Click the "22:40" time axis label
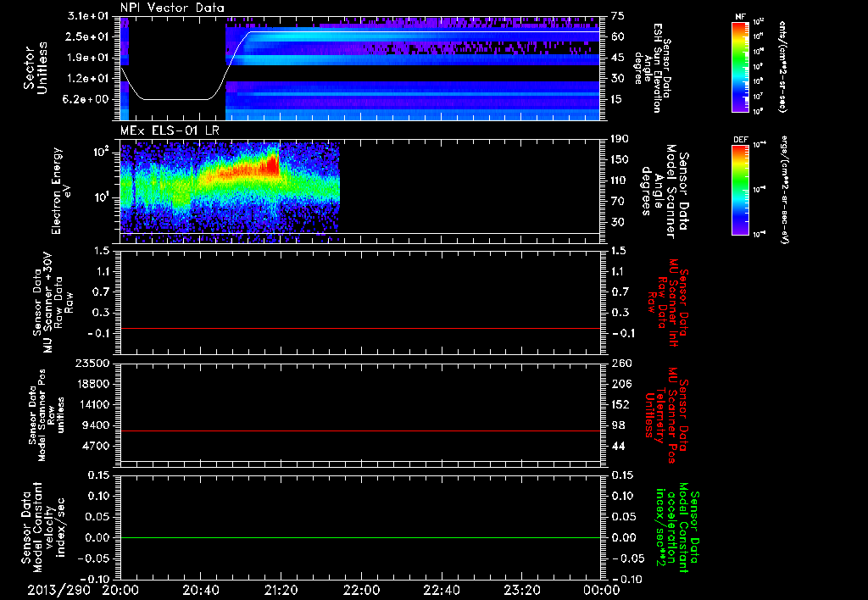This screenshot has width=868, height=600. point(441,590)
